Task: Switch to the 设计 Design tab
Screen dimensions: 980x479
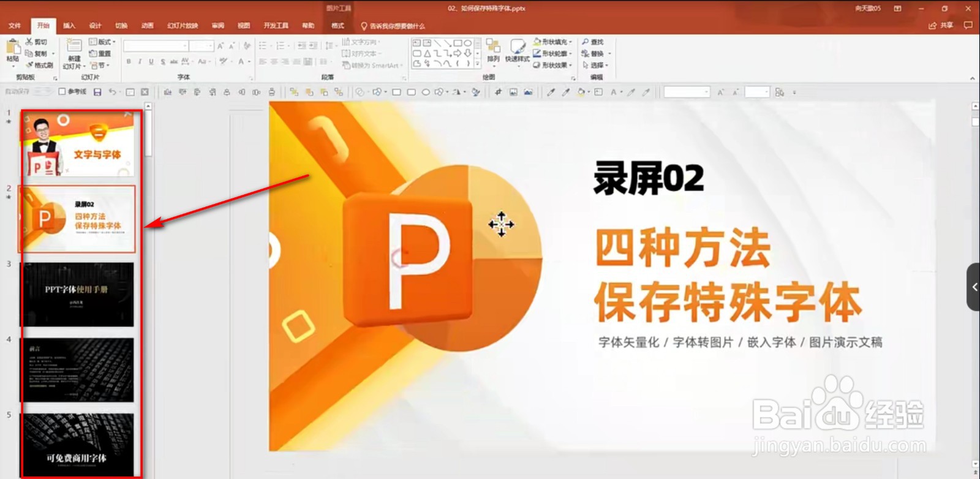Action: (x=95, y=26)
